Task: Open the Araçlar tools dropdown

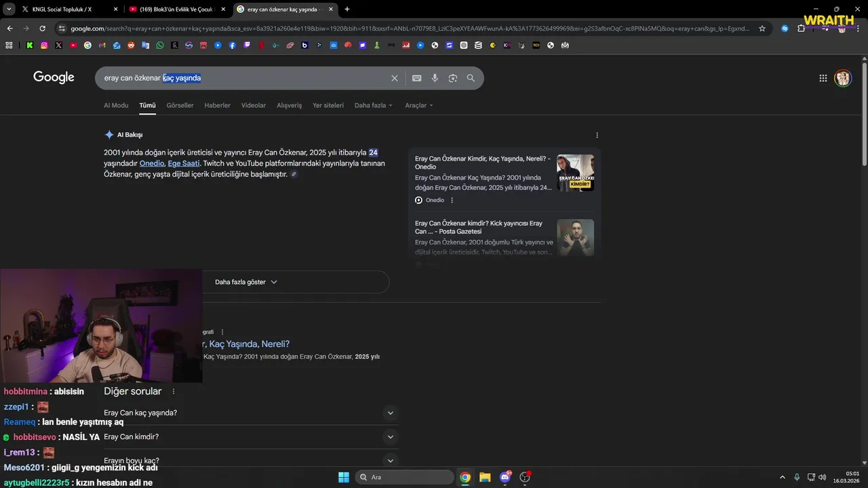Action: point(419,105)
